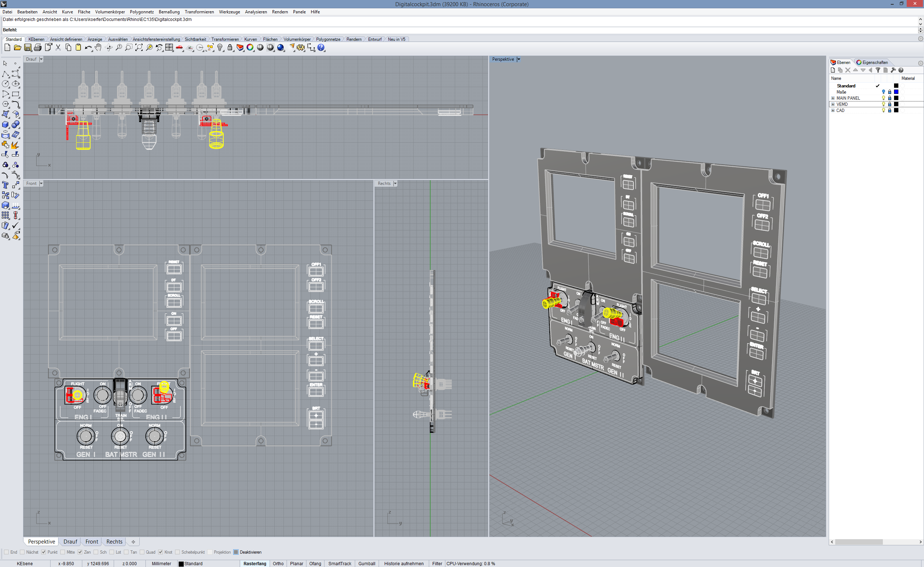Click the rectangular Array grid icon

point(6,215)
